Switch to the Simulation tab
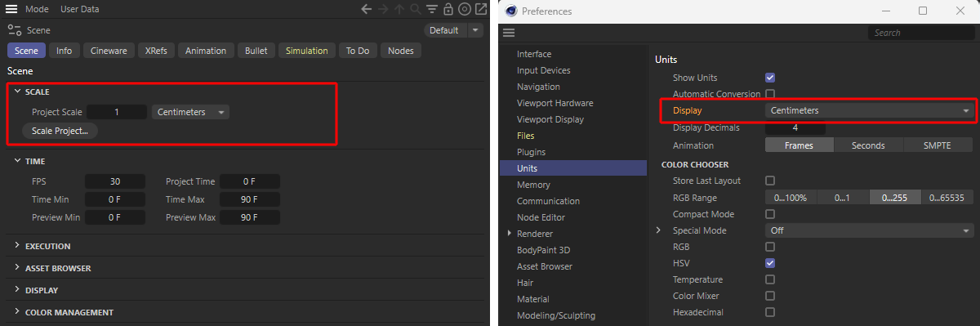 coord(306,51)
